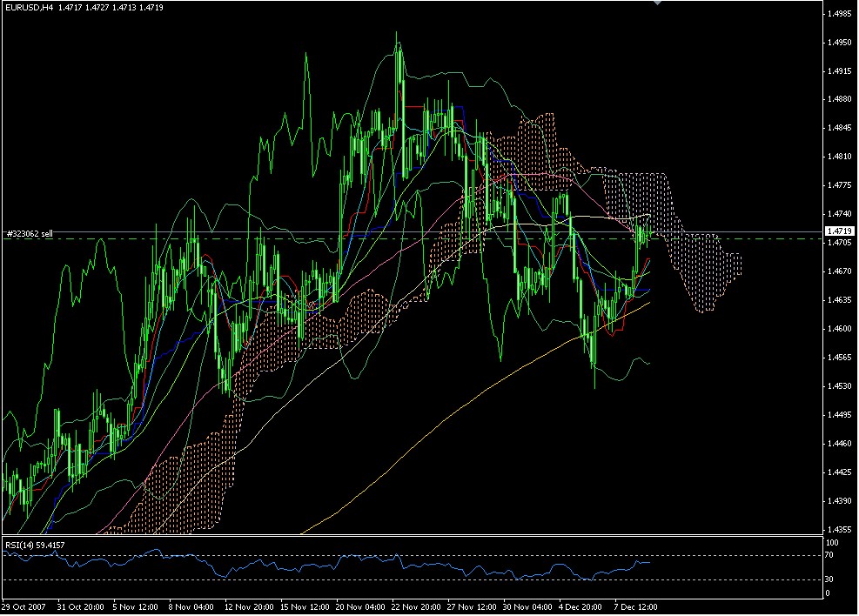859x616 pixels.
Task: Click the 1.4775 price axis label
Action: tap(840, 185)
